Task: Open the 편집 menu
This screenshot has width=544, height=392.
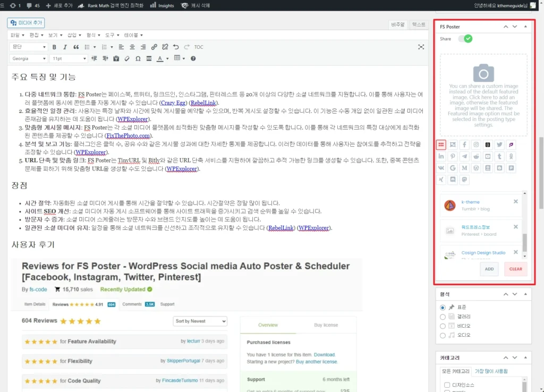Action: tap(36, 35)
